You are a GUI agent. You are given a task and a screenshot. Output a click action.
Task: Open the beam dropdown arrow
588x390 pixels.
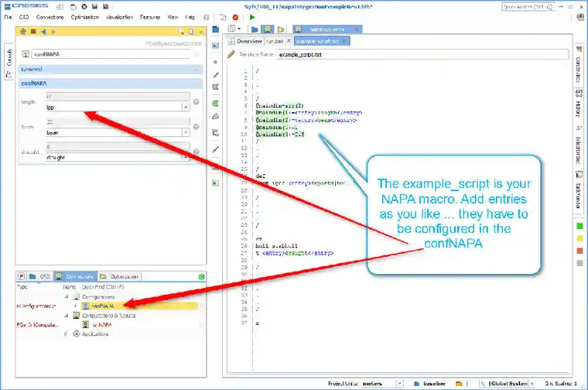coord(186,132)
